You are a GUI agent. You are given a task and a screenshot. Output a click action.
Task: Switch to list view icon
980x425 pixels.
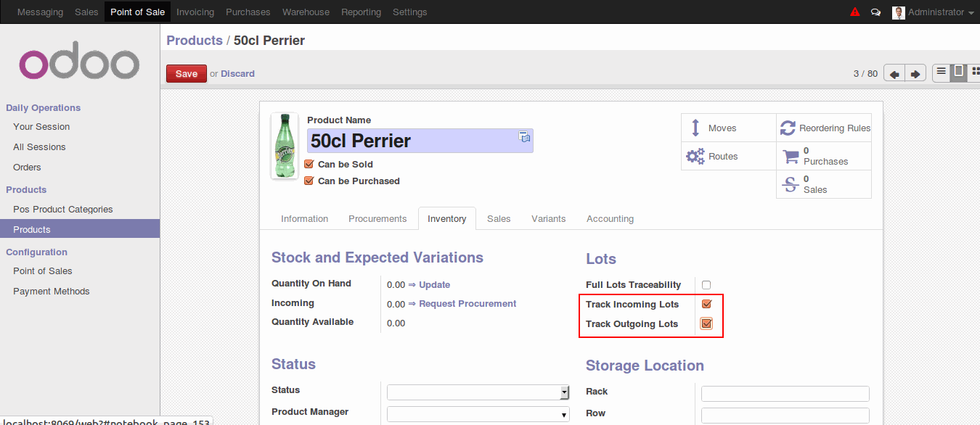pos(941,72)
